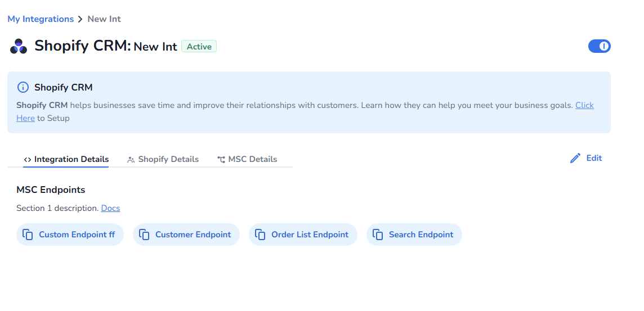Copy the Custom Endpoint ff
This screenshot has height=311, width=644.
coord(70,235)
